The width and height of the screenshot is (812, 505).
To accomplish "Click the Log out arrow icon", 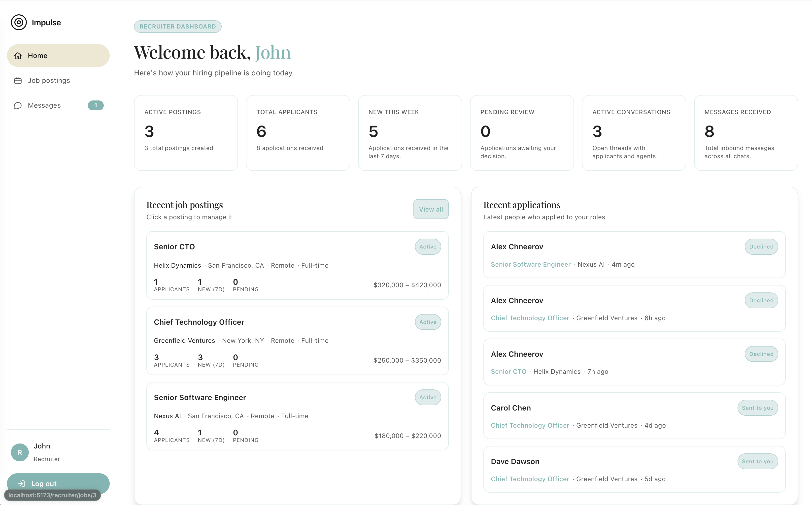I will pyautogui.click(x=21, y=483).
